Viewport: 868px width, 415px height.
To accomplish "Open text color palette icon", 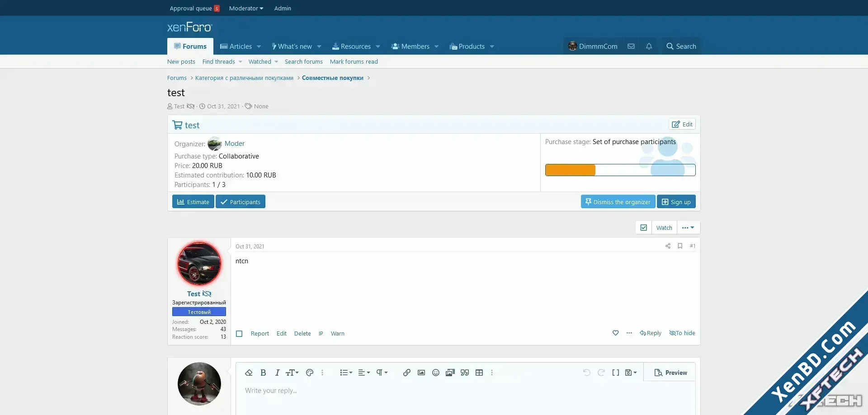I will (310, 373).
